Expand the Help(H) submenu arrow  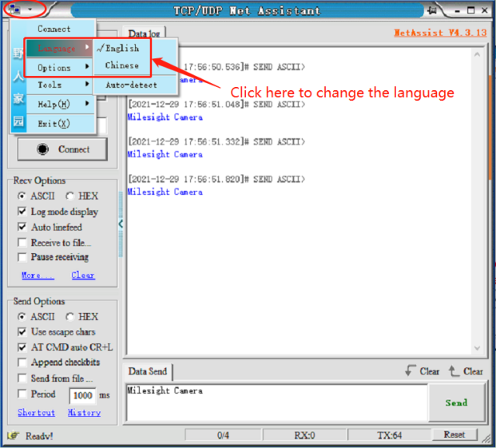(x=87, y=103)
